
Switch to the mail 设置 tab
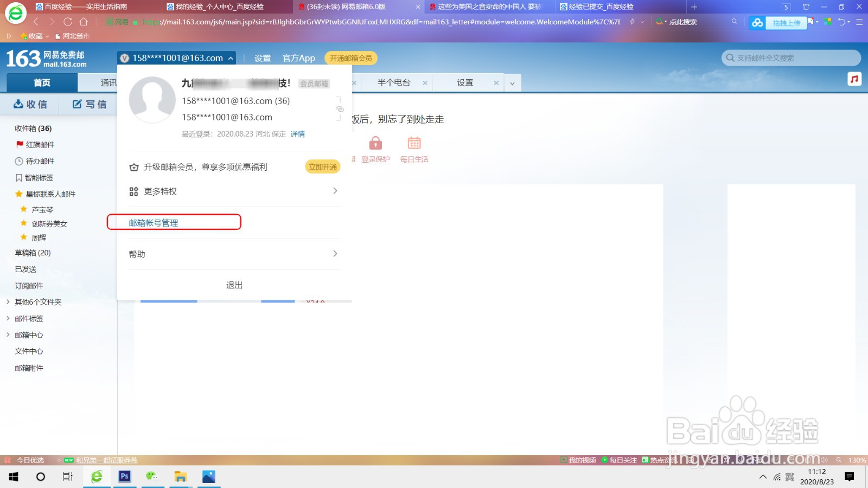coord(465,82)
